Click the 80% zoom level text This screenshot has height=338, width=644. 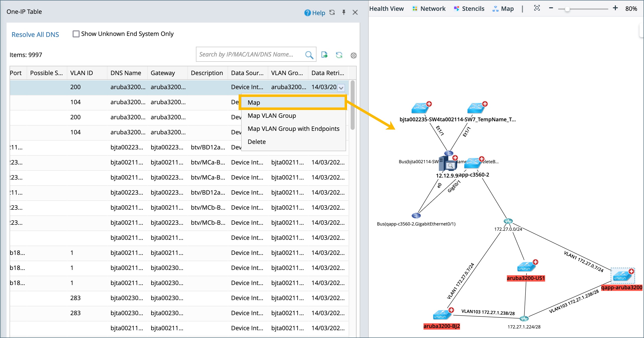631,9
